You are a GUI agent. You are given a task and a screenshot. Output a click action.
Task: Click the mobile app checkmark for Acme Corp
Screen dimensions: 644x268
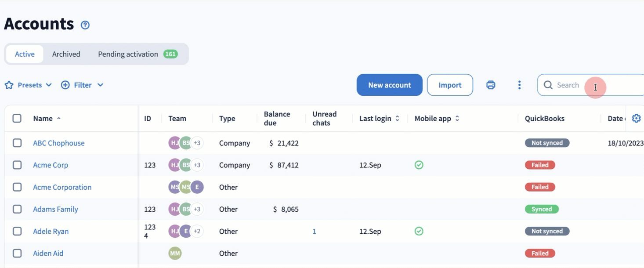pos(419,165)
